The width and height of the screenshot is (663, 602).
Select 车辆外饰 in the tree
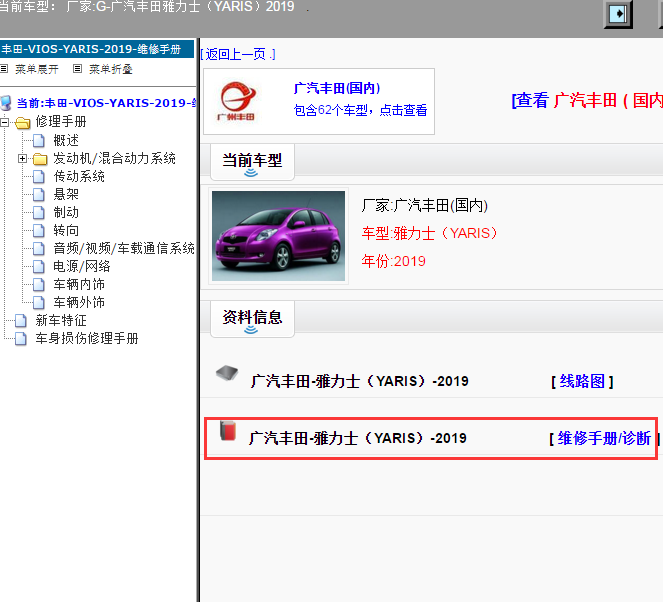(x=79, y=302)
